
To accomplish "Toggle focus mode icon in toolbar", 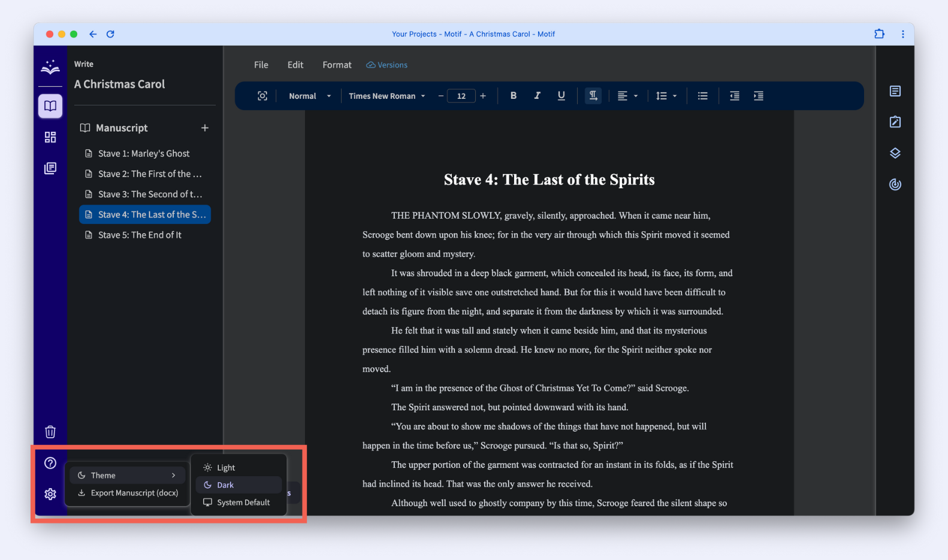I will pyautogui.click(x=262, y=96).
